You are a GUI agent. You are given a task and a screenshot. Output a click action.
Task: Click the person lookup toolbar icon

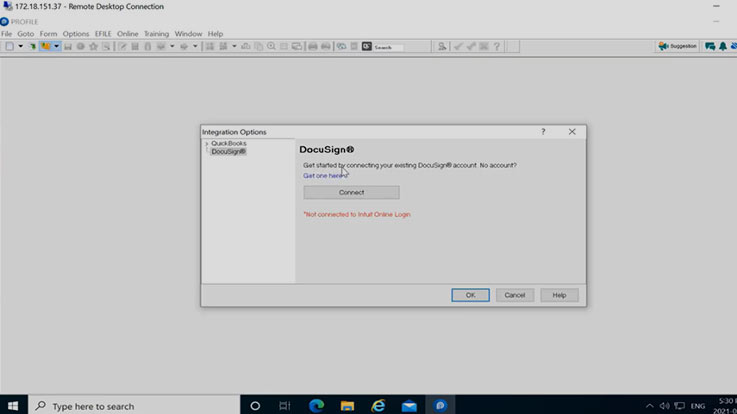pyautogui.click(x=442, y=46)
